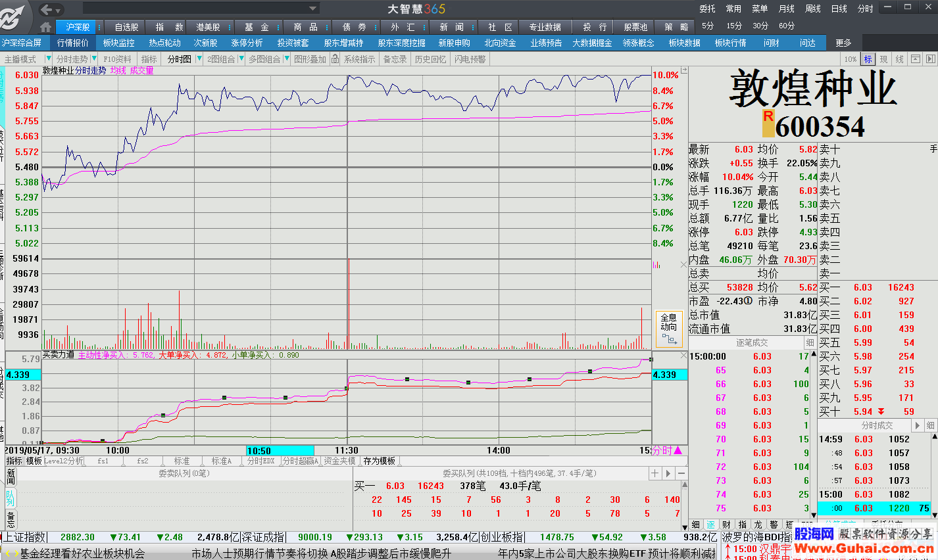
Task: Click the 4.339 value marker on left axis
Action: (22, 375)
